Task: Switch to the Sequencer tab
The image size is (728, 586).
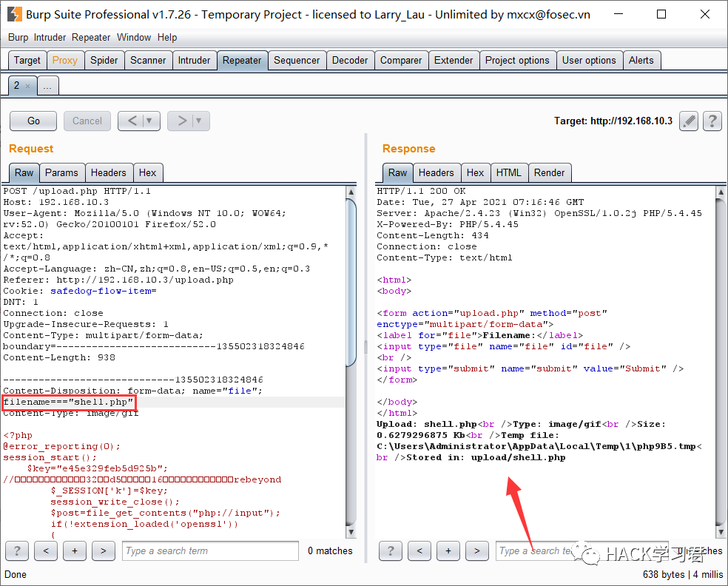Action: tap(297, 61)
